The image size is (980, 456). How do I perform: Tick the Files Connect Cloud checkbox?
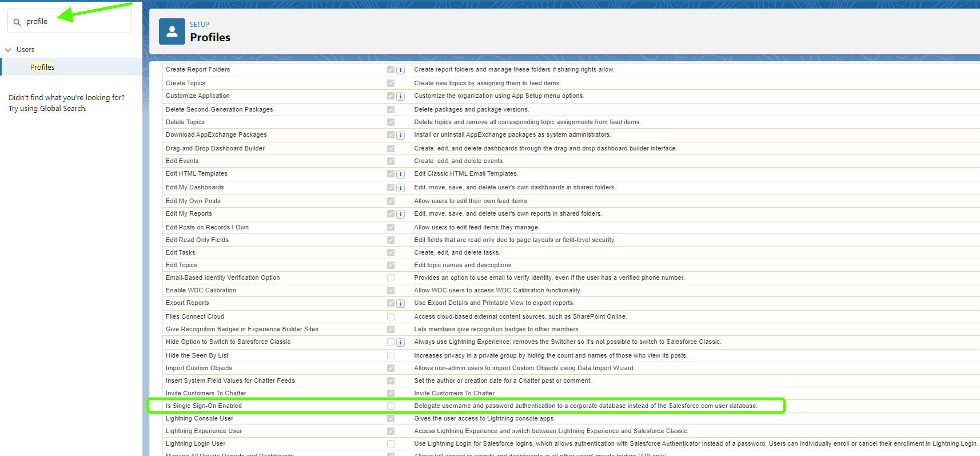tap(391, 316)
